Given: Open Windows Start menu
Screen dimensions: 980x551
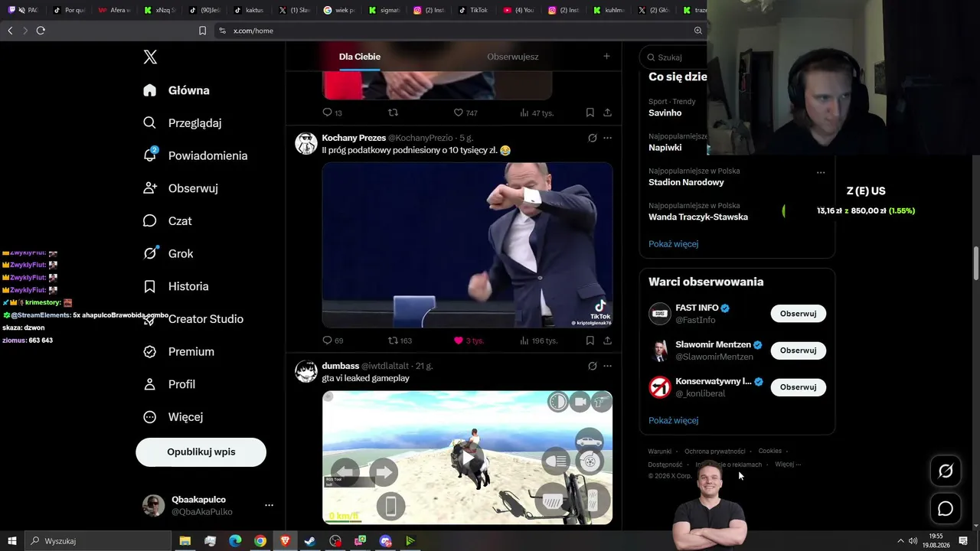Looking at the screenshot, I should (x=11, y=541).
